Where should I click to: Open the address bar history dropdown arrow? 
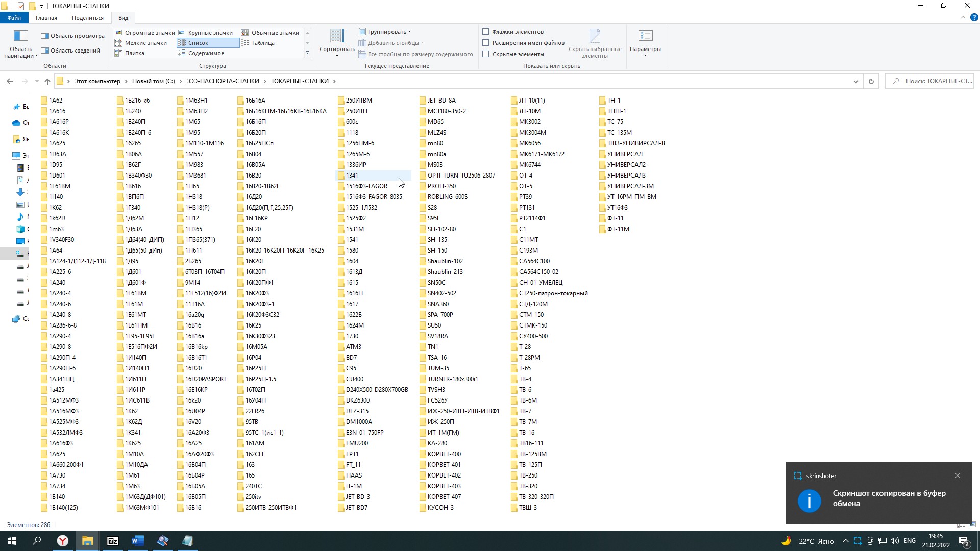tap(856, 81)
